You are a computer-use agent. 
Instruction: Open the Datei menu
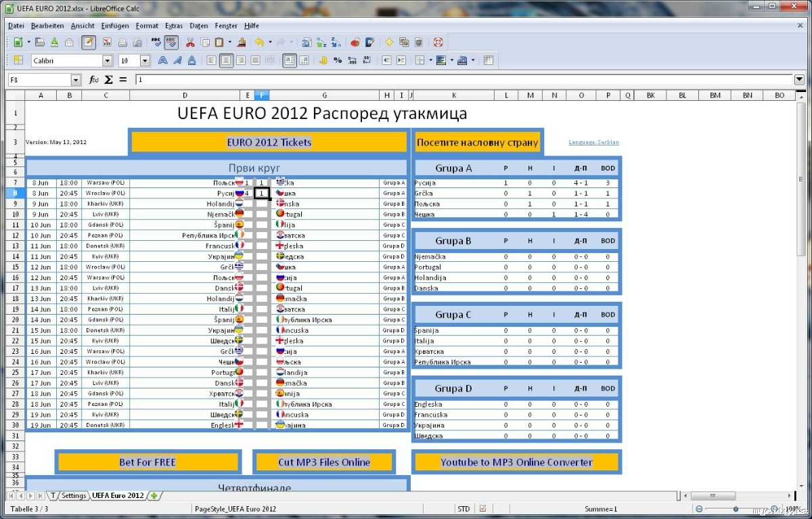tap(16, 26)
